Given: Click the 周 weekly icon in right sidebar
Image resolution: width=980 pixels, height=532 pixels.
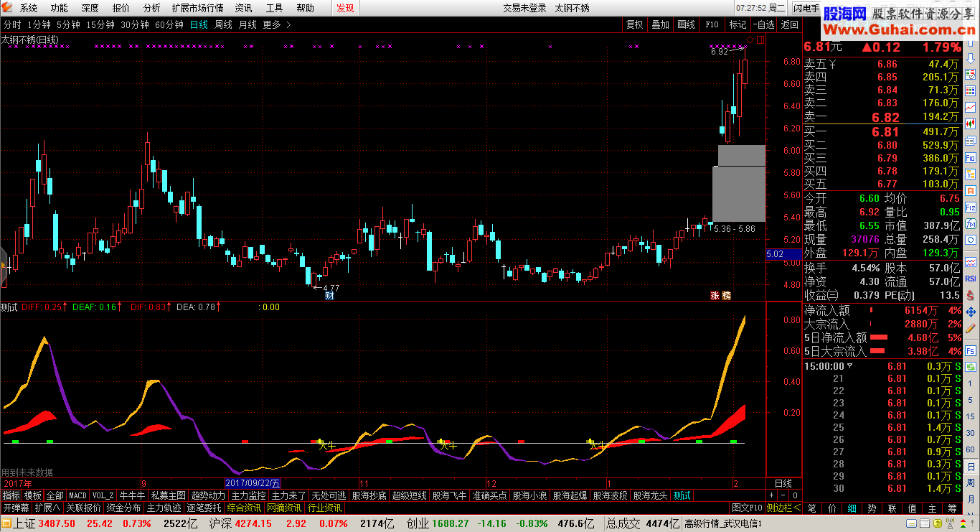Looking at the screenshot, I should (x=970, y=482).
